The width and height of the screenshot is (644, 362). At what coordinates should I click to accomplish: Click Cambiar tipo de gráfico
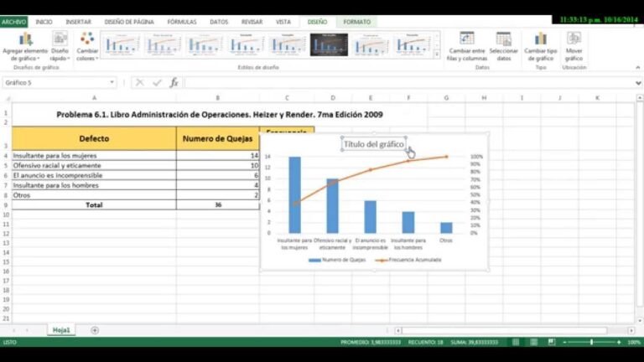tap(540, 45)
